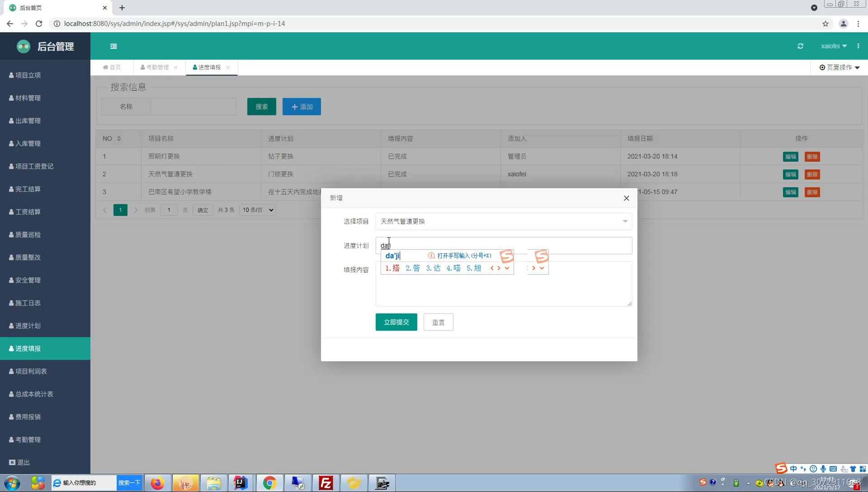The image size is (868, 492).
Task: Click the 立即提交 button
Action: pos(396,322)
